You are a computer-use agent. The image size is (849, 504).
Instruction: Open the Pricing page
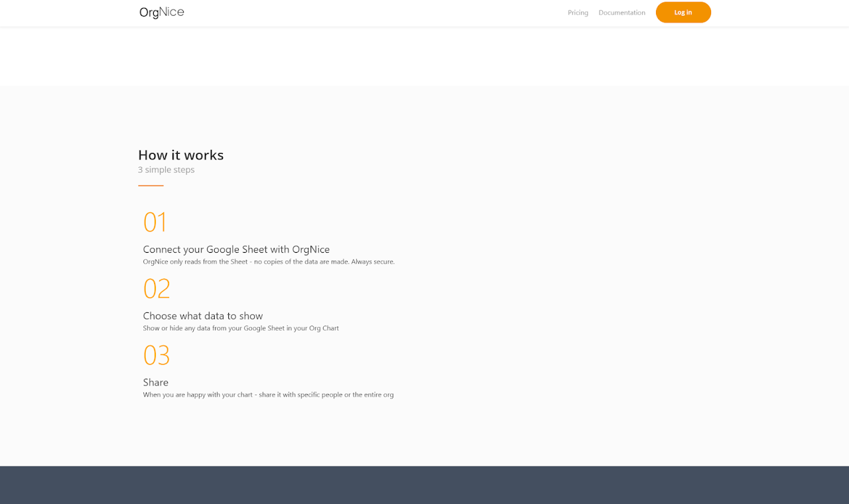click(x=578, y=13)
